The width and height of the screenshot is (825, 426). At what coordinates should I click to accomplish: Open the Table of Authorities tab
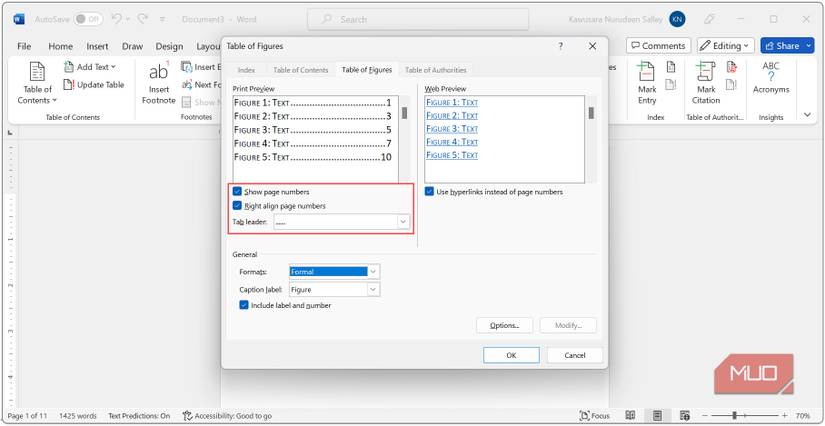[x=435, y=69]
